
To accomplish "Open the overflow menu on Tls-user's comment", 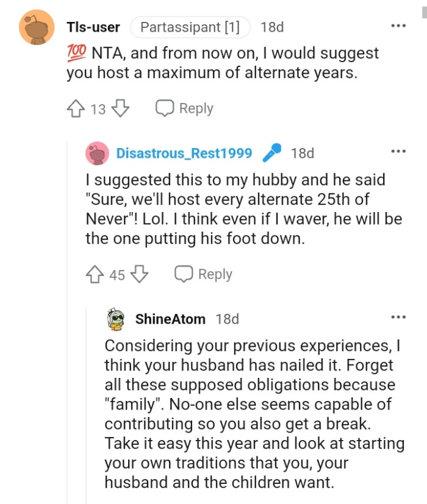I will 398,25.
